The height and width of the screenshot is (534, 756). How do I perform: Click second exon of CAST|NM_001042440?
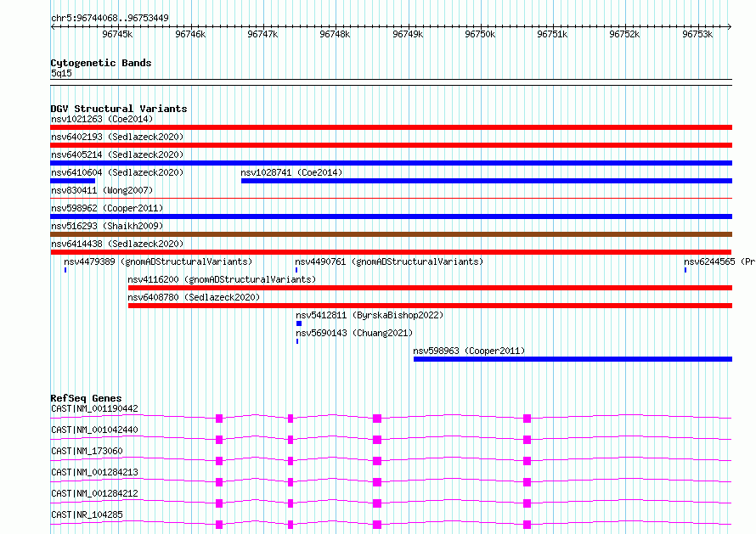point(291,440)
